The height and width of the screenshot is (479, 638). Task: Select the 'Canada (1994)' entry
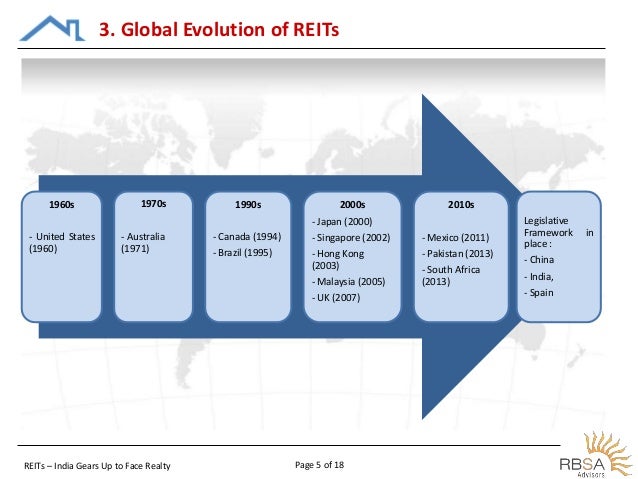(247, 237)
